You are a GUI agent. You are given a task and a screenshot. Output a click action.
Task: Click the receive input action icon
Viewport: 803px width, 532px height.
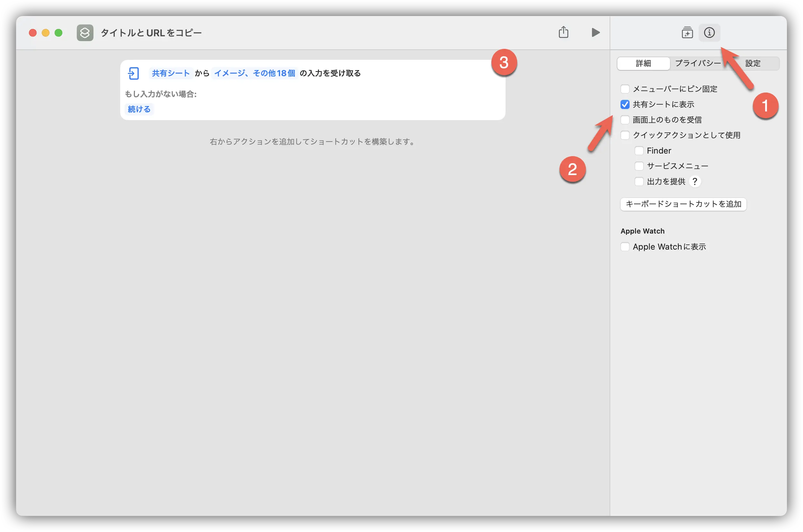pos(134,73)
